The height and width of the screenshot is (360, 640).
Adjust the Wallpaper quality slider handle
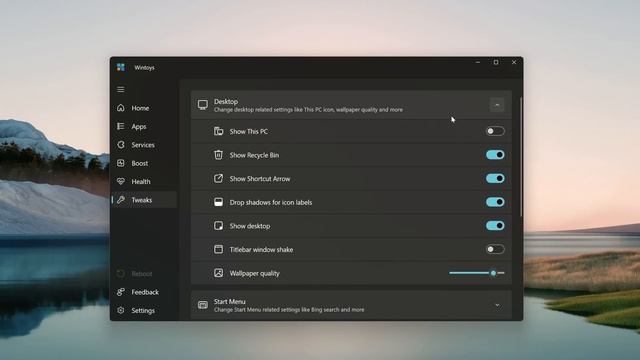493,273
